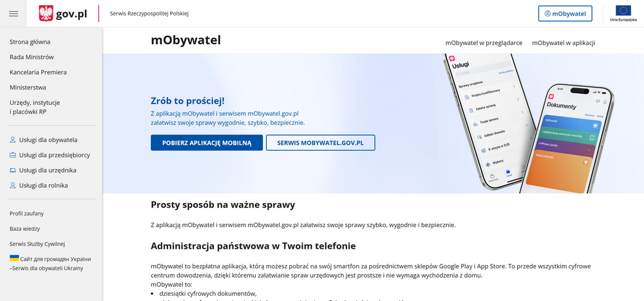This screenshot has height=301, width=644.
Task: Open Baza wiedzy link
Action: tap(24, 229)
